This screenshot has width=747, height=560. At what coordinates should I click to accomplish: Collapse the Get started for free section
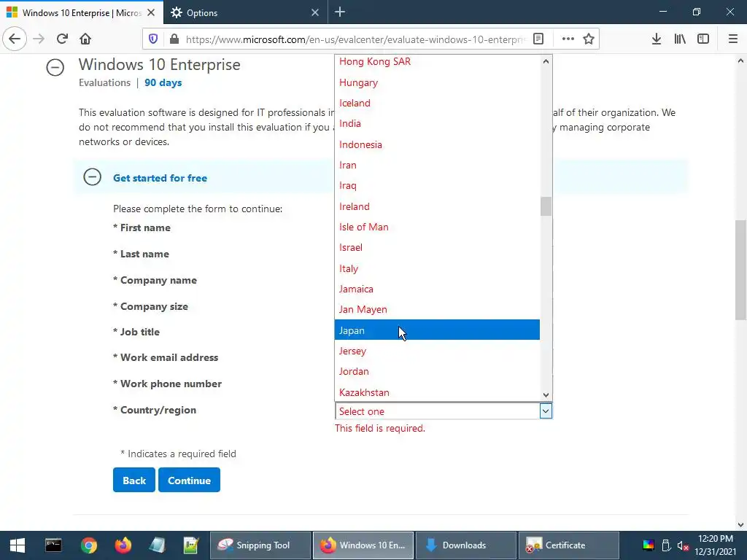(x=93, y=177)
